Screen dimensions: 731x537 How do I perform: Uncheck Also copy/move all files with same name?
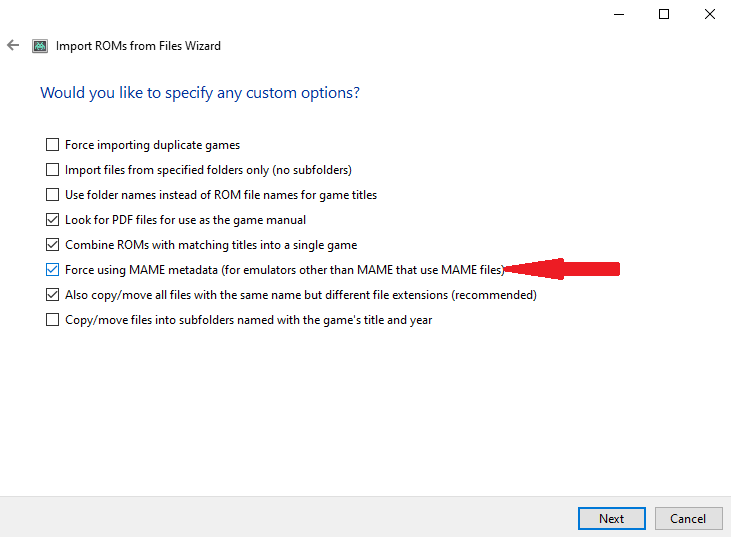click(52, 295)
